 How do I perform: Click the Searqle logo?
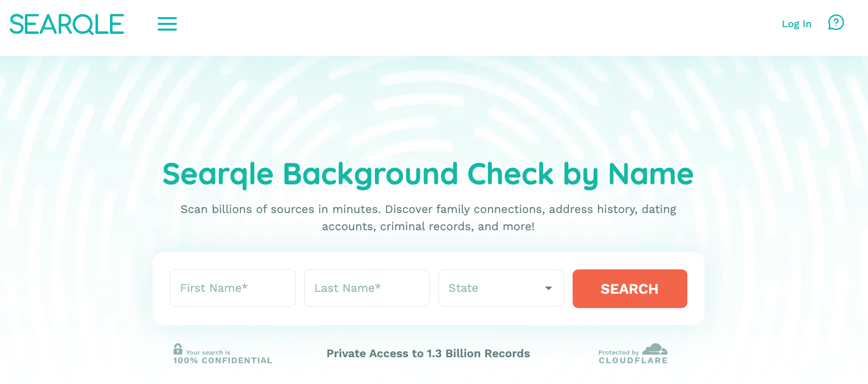click(x=67, y=24)
